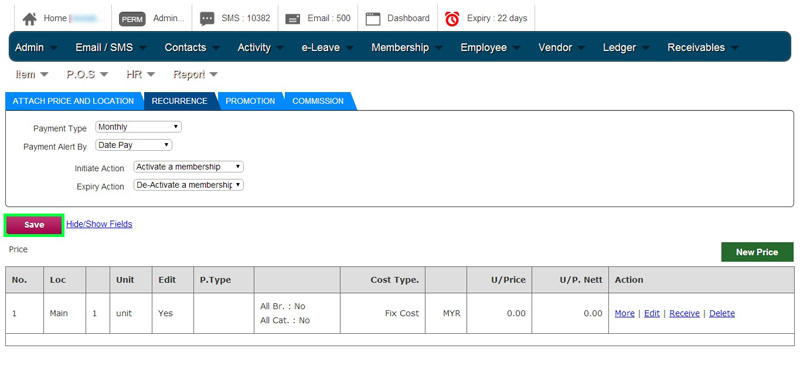Click the red Expiry alarm clock icon

pyautogui.click(x=452, y=19)
